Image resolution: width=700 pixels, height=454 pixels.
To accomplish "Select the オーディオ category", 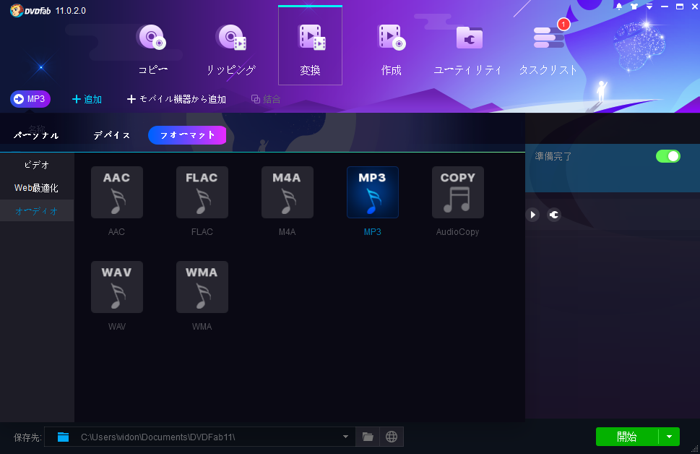I will pos(37,211).
